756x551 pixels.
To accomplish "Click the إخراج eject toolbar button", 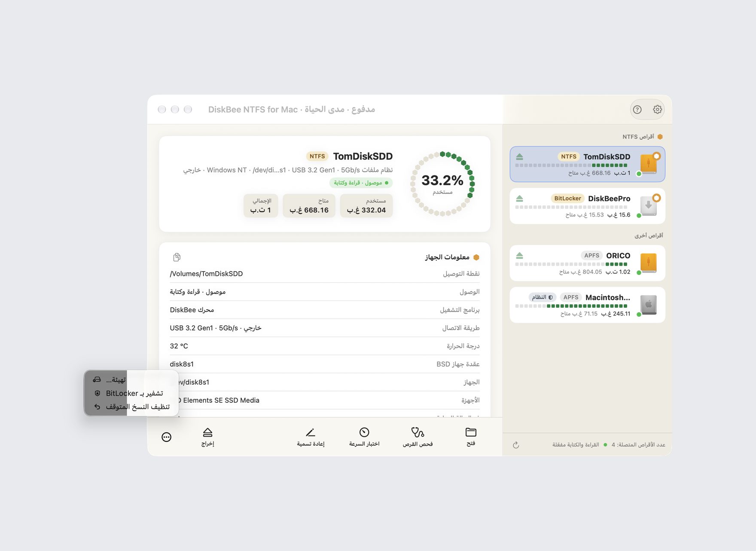I will [207, 437].
